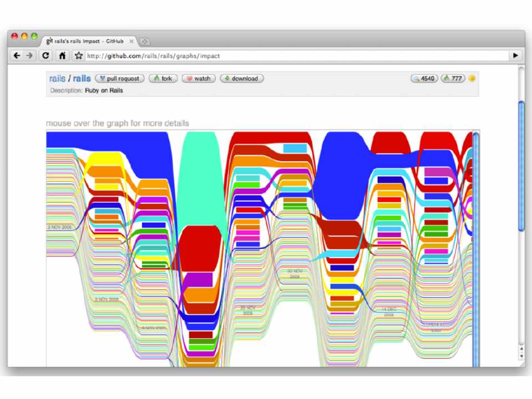This screenshot has width=532, height=399.
Task: Open the rails user link
Action: pos(57,79)
